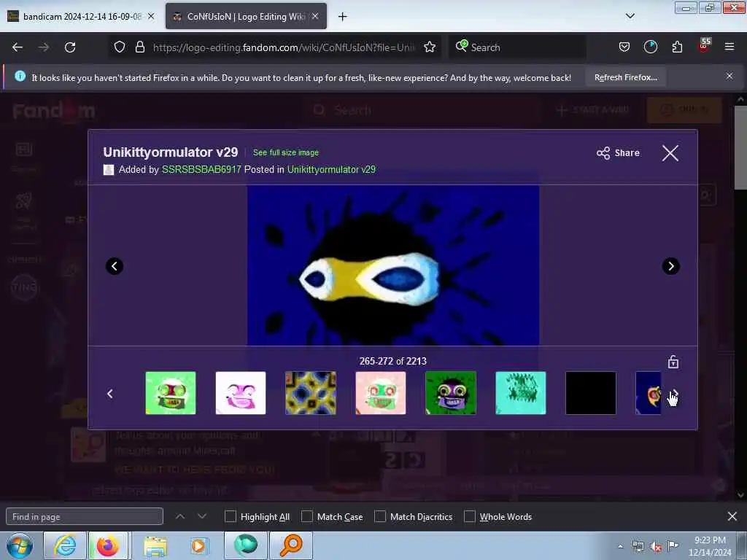Open the media player taskbar icon

[x=198, y=545]
